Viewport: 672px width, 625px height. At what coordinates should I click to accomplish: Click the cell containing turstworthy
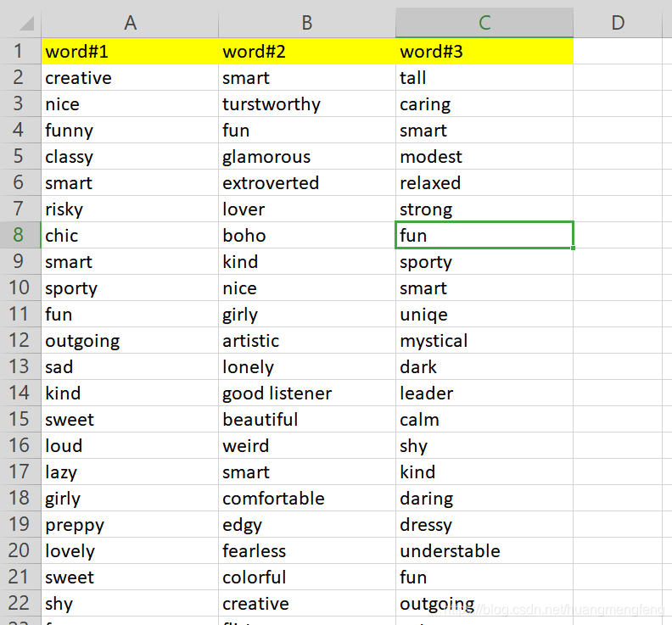[x=307, y=103]
